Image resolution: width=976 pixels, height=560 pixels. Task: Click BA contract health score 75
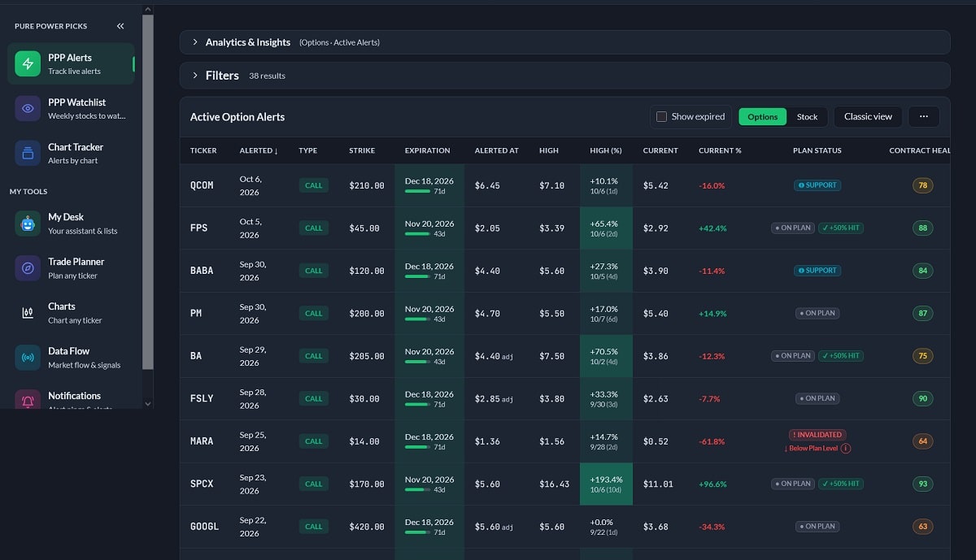[x=922, y=356]
